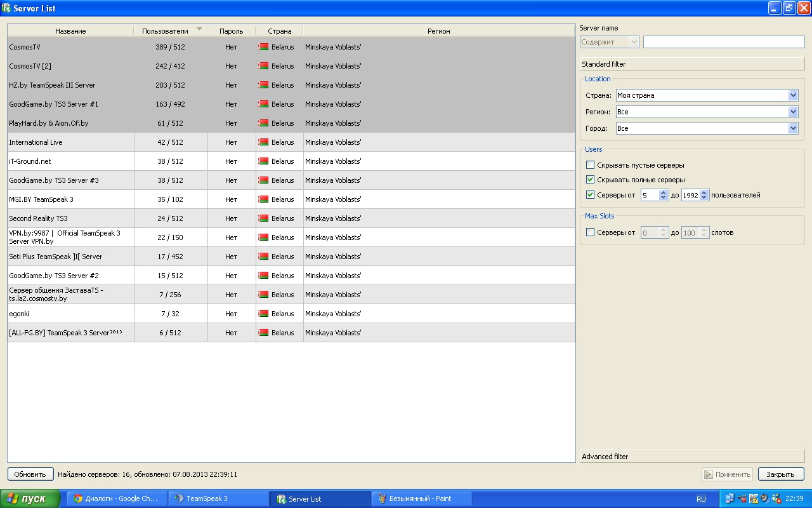Expand the Advanced filter section

(x=691, y=457)
